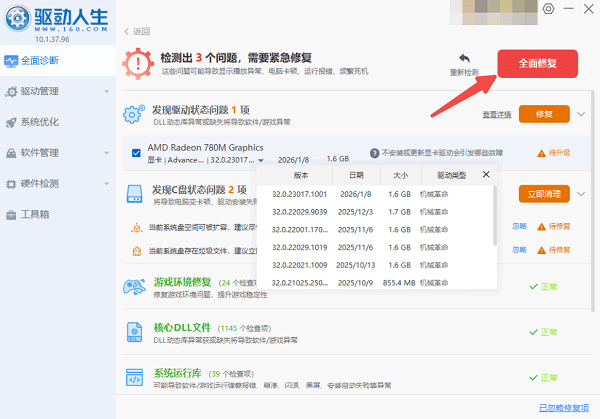
Task: Click 系统运行库 code window icon
Action: tap(134, 378)
